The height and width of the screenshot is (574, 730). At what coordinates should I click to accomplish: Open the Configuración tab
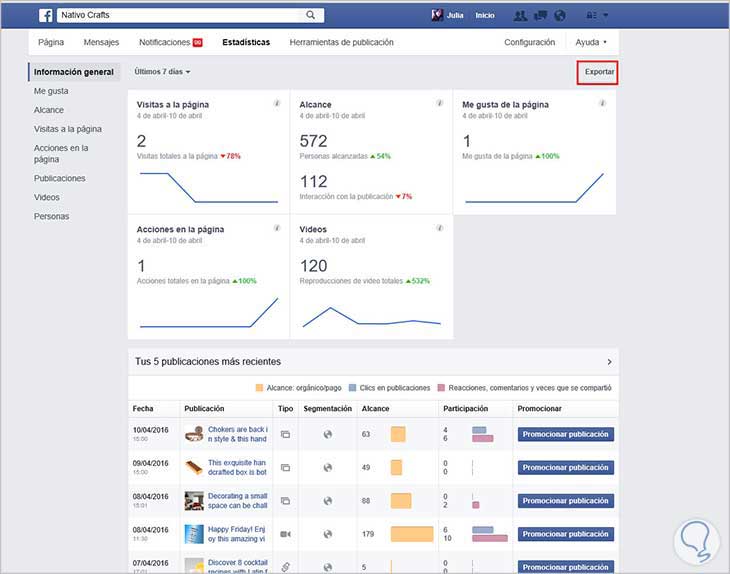click(529, 42)
